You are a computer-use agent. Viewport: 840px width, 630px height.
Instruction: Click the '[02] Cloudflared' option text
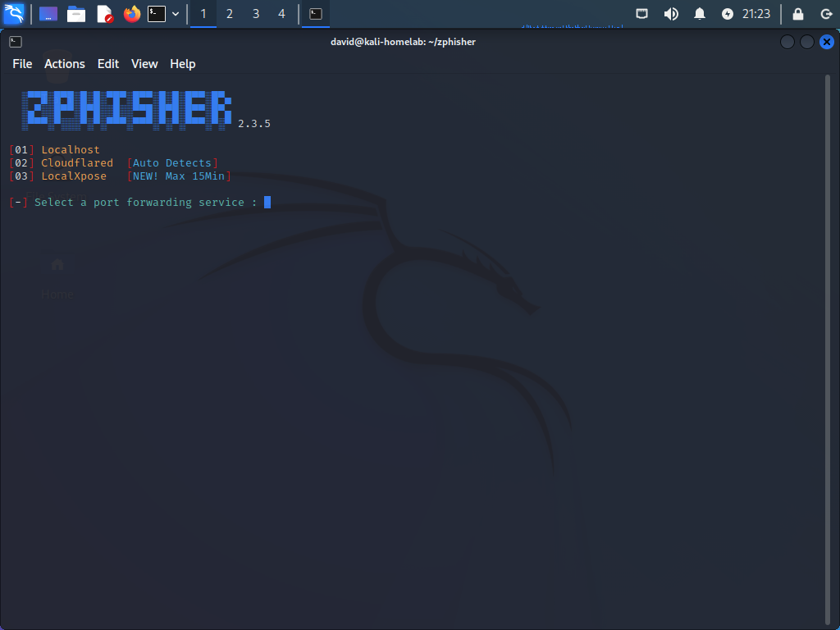tap(61, 163)
